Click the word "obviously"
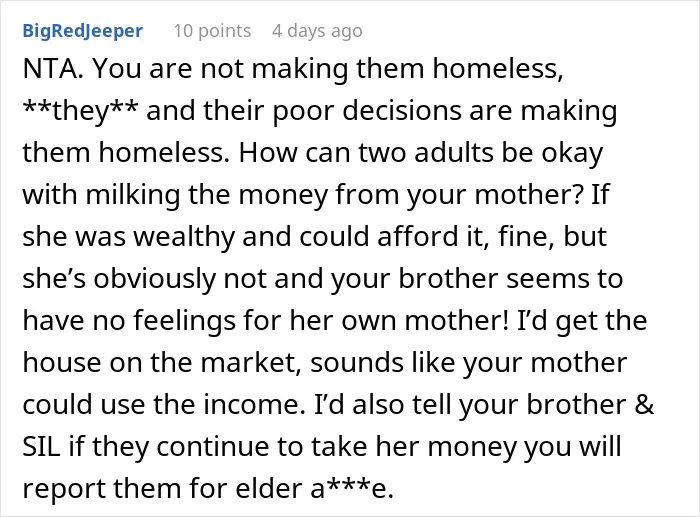700x517 pixels. point(154,279)
